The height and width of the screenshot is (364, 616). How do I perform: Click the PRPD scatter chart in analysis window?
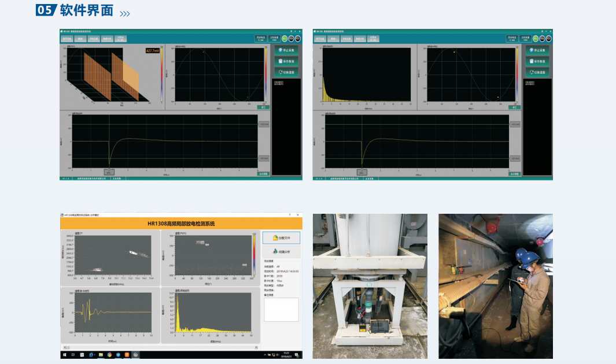tap(212, 255)
